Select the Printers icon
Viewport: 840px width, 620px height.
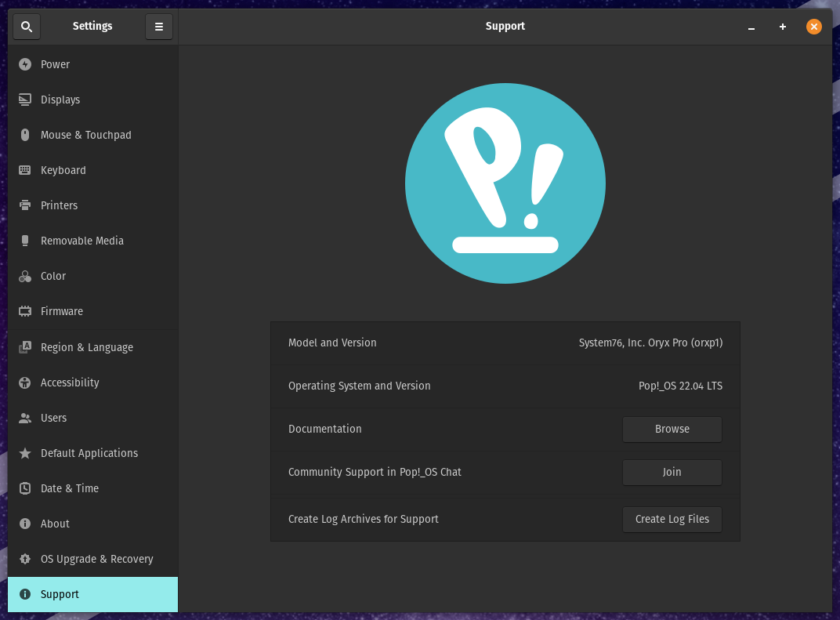click(x=24, y=205)
